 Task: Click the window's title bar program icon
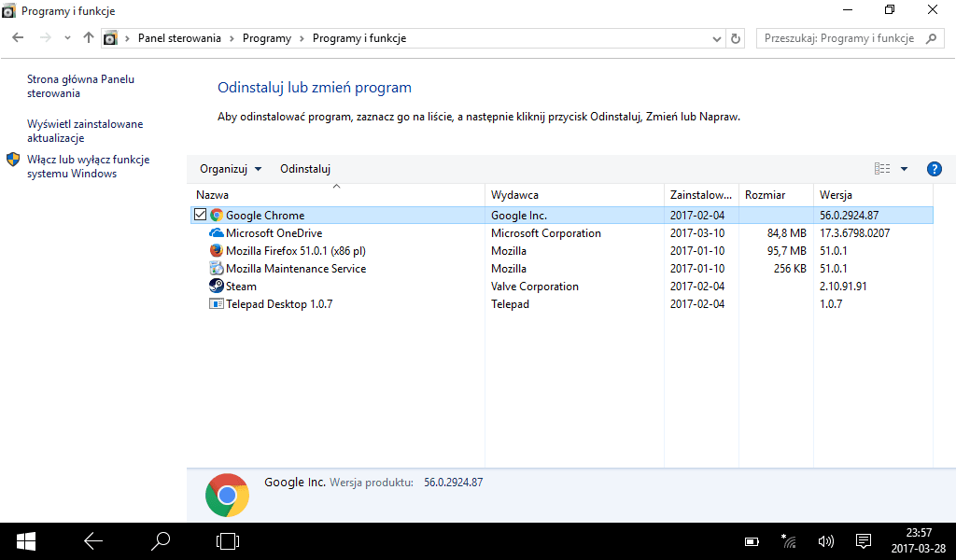tap(9, 11)
